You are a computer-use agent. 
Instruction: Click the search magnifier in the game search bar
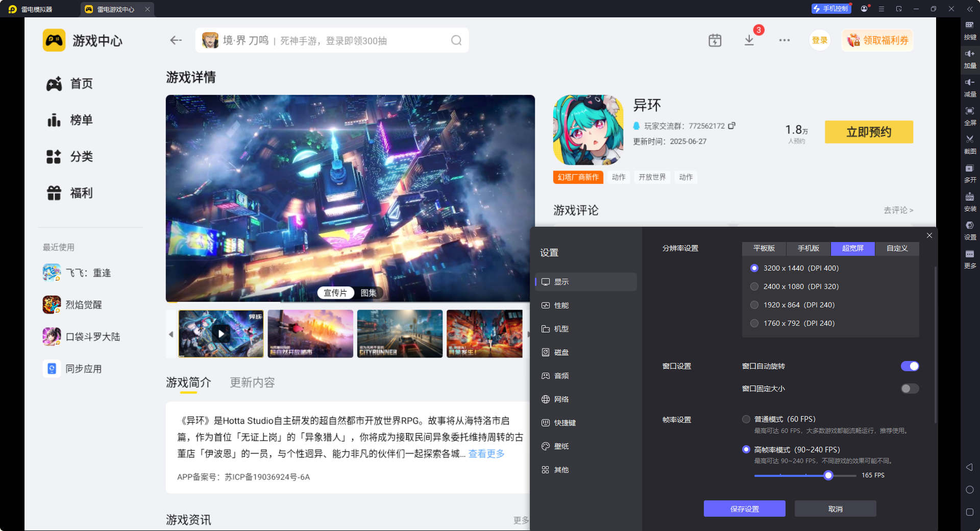456,40
